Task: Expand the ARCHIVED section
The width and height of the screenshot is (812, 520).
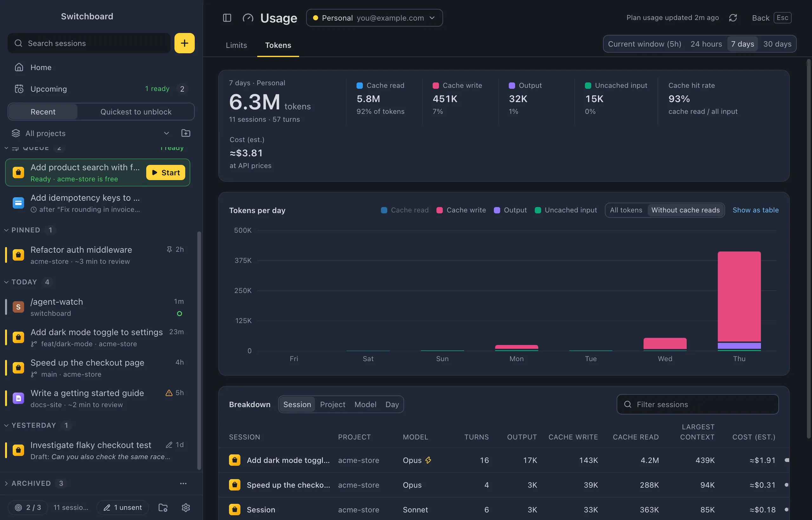Action: (x=31, y=483)
